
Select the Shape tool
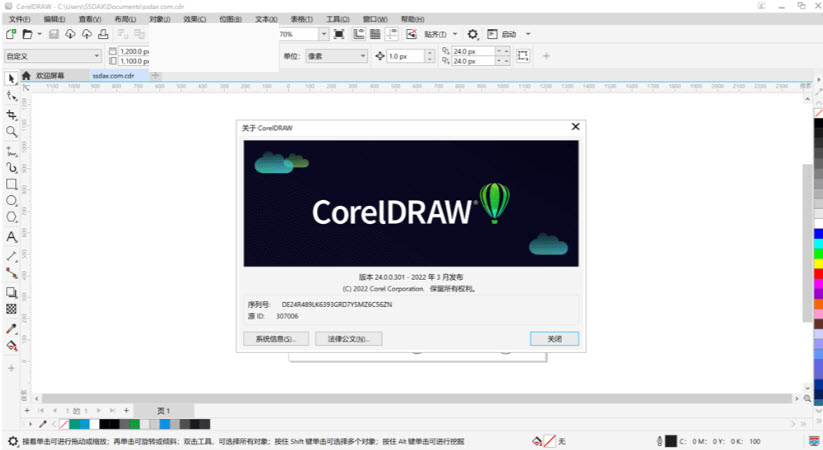point(11,96)
